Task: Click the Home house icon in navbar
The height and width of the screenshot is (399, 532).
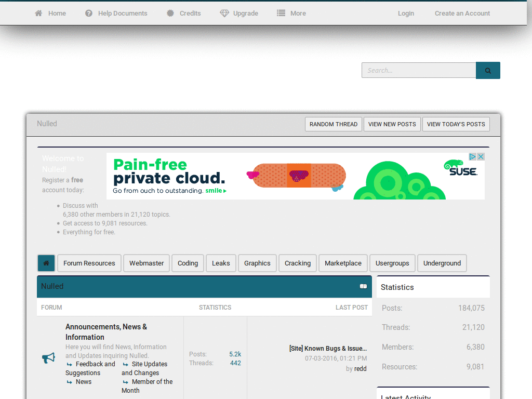Action: 38,13
